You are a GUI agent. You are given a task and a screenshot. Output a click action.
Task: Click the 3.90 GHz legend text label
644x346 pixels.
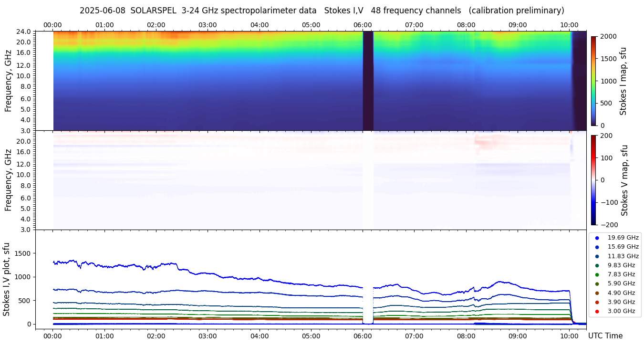[x=621, y=302]
